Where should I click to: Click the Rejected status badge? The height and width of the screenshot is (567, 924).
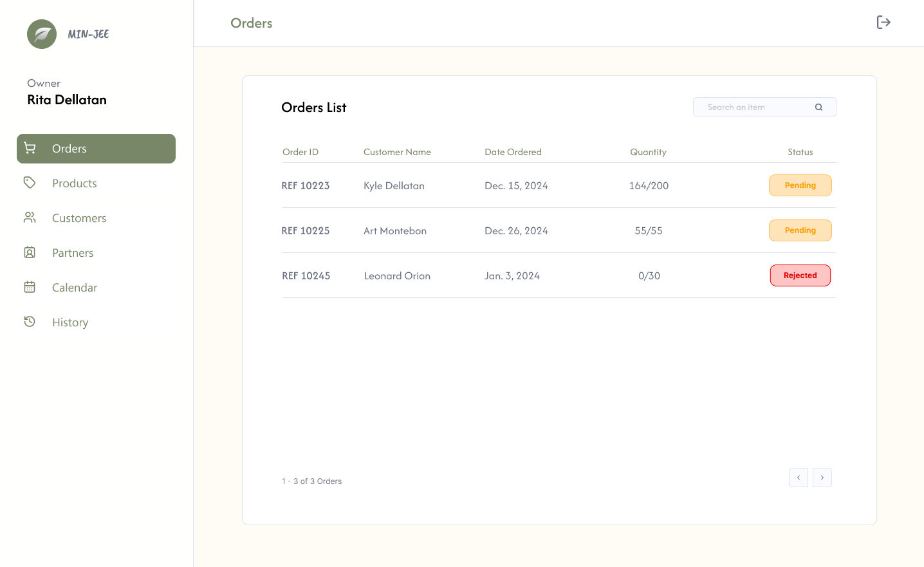coord(800,275)
